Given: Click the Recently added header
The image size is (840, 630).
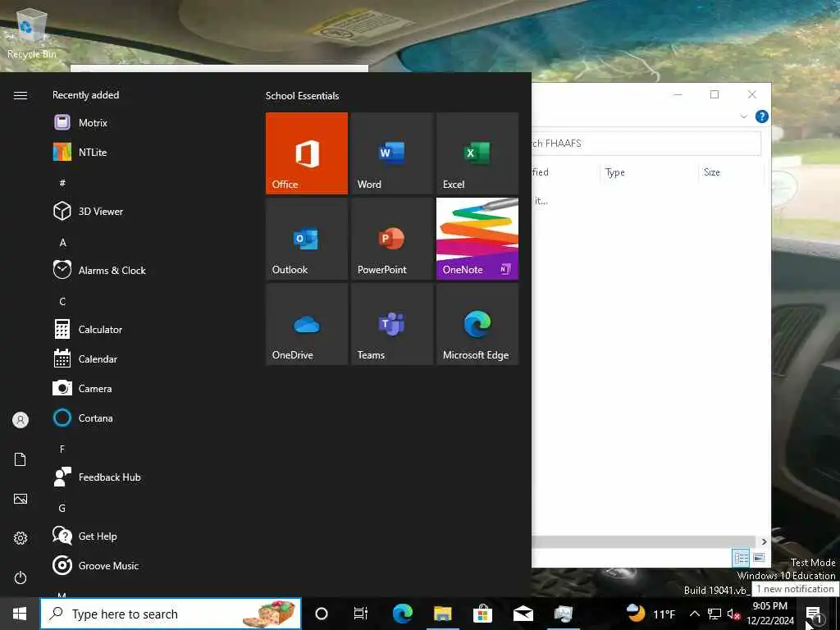Looking at the screenshot, I should tap(85, 95).
